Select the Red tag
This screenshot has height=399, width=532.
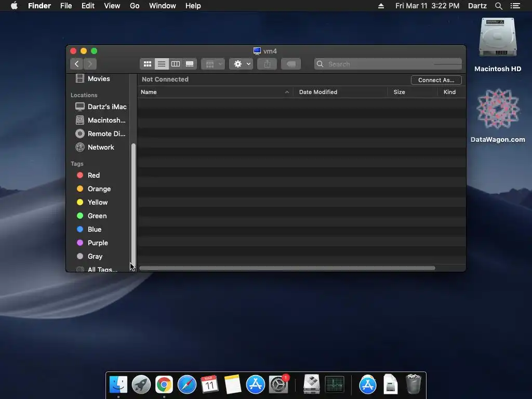coord(98,175)
